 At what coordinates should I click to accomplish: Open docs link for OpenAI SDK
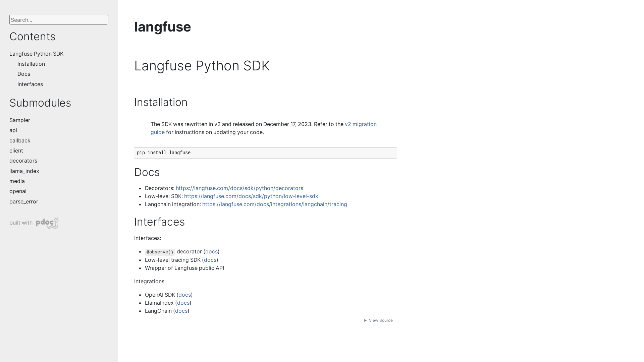pos(184,295)
